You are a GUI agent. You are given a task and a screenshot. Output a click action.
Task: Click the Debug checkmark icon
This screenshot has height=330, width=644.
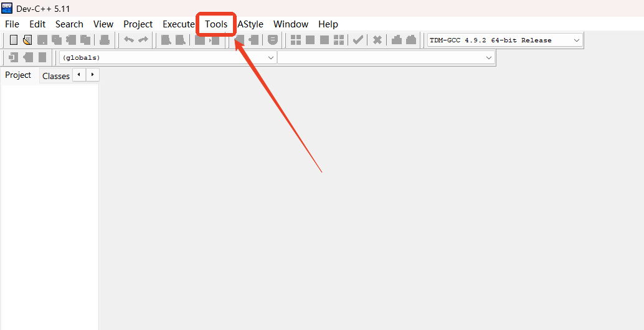tap(358, 40)
